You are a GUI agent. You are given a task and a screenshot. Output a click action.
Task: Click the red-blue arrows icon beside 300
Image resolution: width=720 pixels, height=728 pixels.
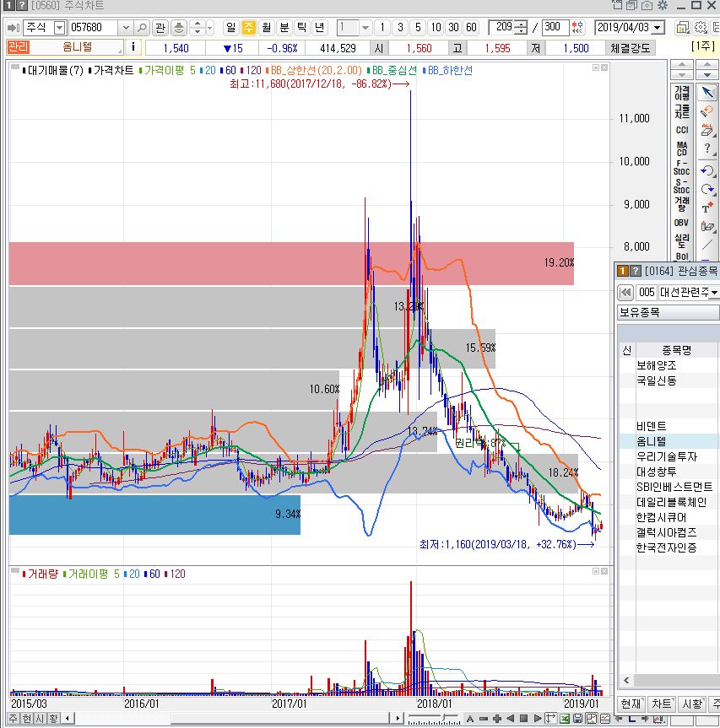coord(577,27)
